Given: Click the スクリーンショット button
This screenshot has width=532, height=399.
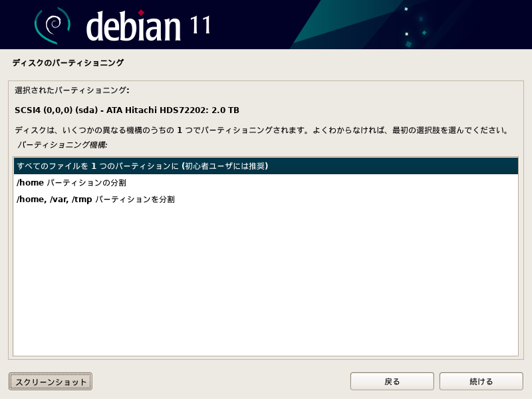Looking at the screenshot, I should pos(51,382).
